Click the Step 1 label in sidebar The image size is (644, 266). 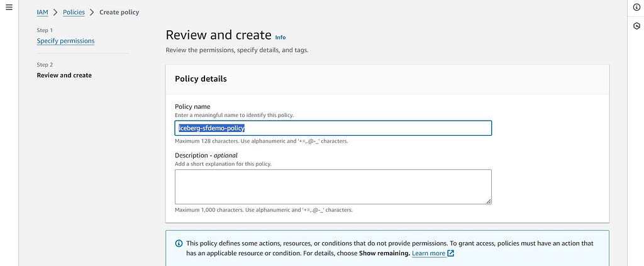pos(45,30)
